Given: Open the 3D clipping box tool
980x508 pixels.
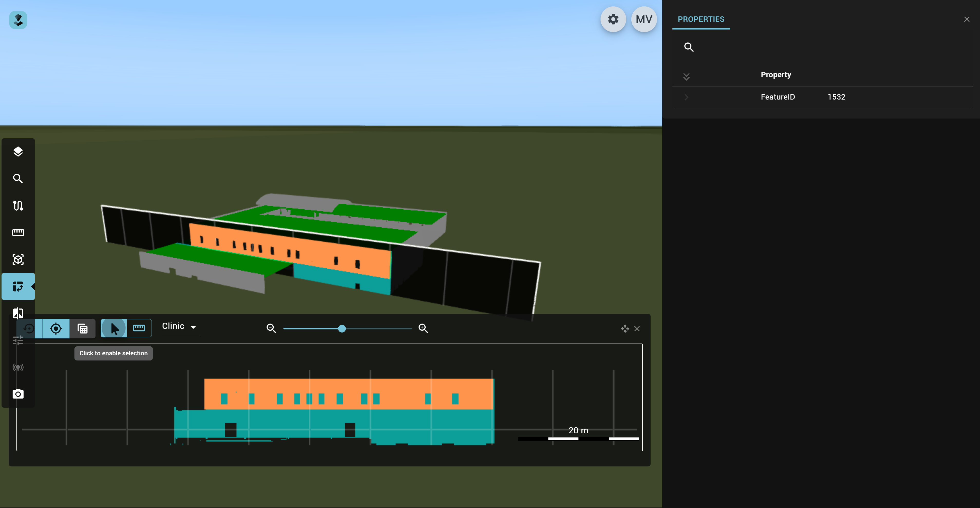Looking at the screenshot, I should (x=18, y=260).
